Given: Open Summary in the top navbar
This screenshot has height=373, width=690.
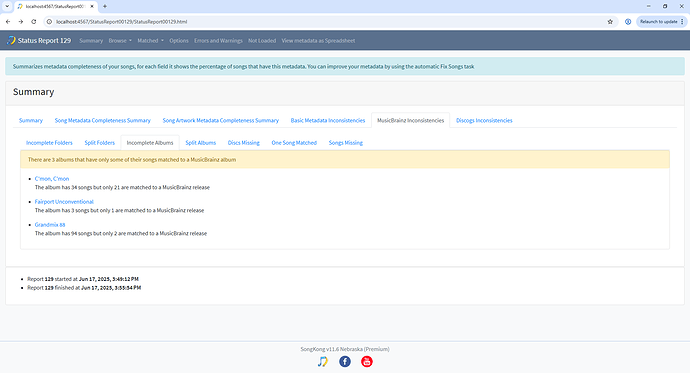Looking at the screenshot, I should [x=91, y=40].
